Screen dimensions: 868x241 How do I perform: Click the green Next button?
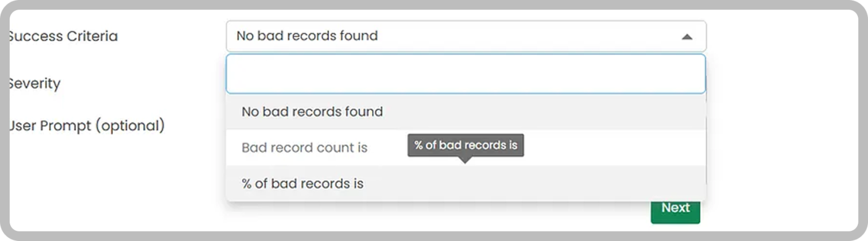675,209
